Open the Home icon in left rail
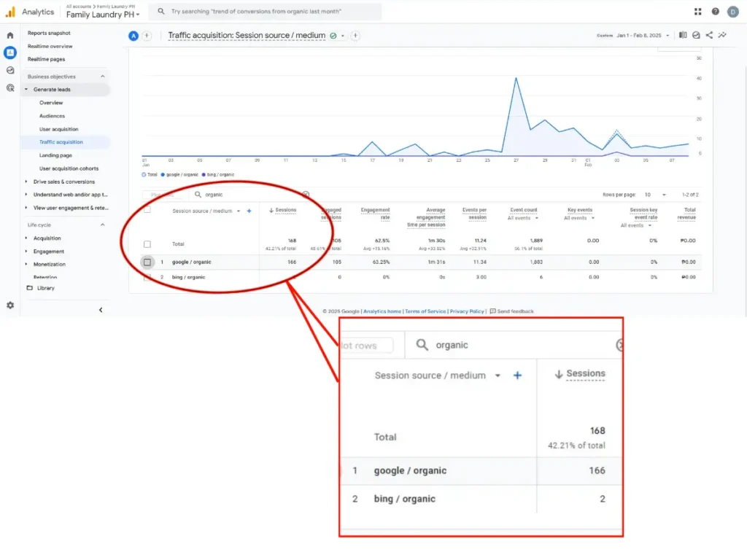The image size is (747, 560). (x=10, y=35)
